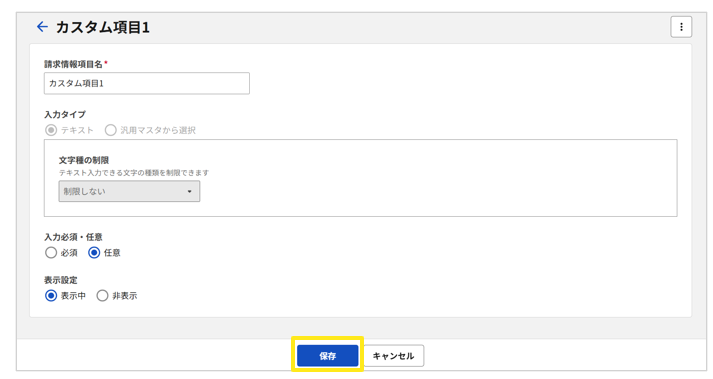Click the カスタム項目1 page title

coord(103,27)
